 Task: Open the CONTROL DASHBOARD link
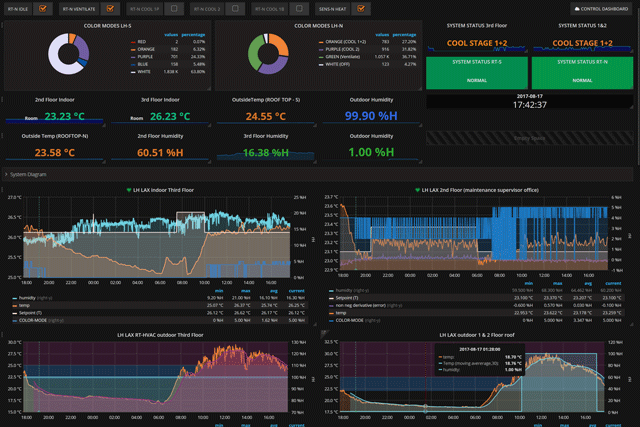(x=603, y=9)
